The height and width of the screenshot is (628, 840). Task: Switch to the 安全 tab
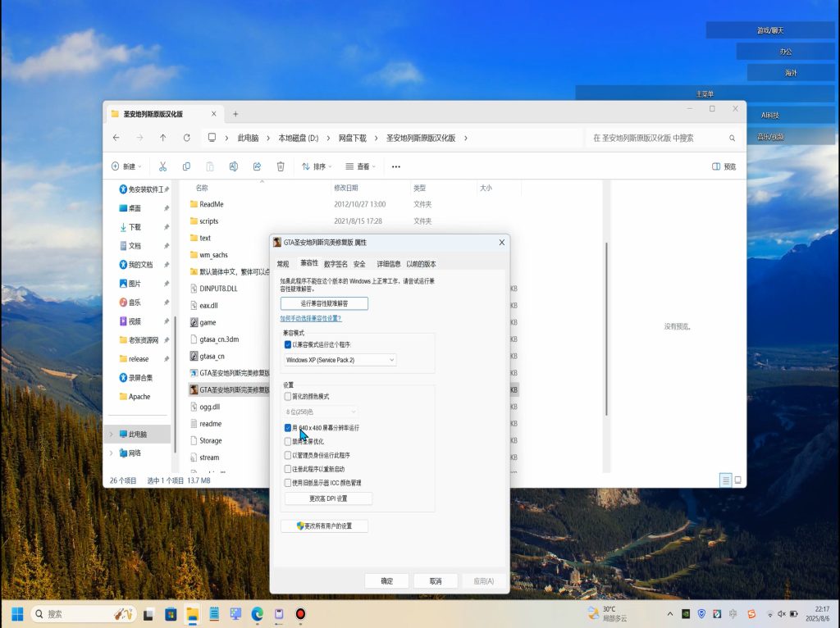(359, 264)
